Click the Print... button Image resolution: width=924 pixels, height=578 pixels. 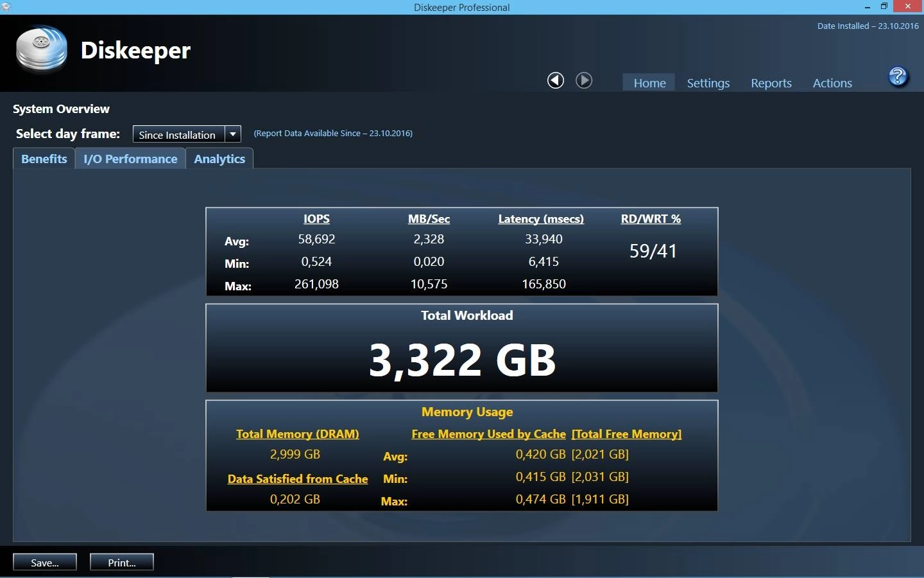tap(122, 563)
